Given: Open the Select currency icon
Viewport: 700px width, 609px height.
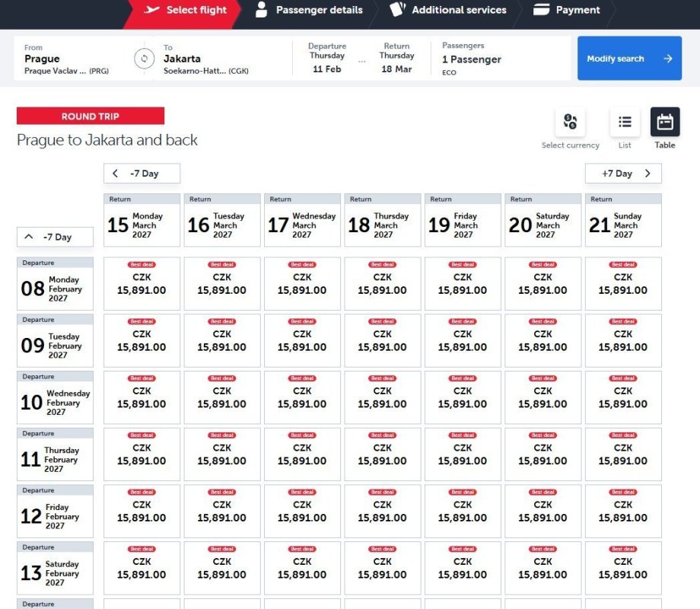Looking at the screenshot, I should pos(570,122).
